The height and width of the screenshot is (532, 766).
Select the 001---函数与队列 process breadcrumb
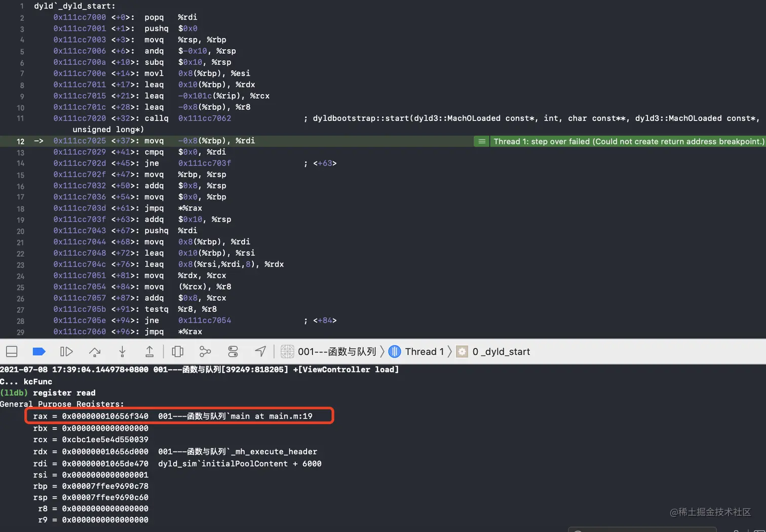[x=328, y=351]
